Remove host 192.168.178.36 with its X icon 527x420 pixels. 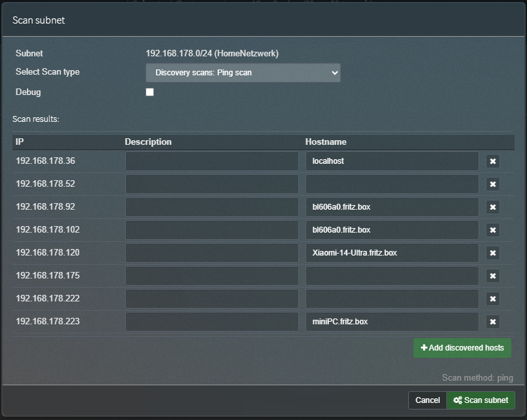(x=493, y=161)
